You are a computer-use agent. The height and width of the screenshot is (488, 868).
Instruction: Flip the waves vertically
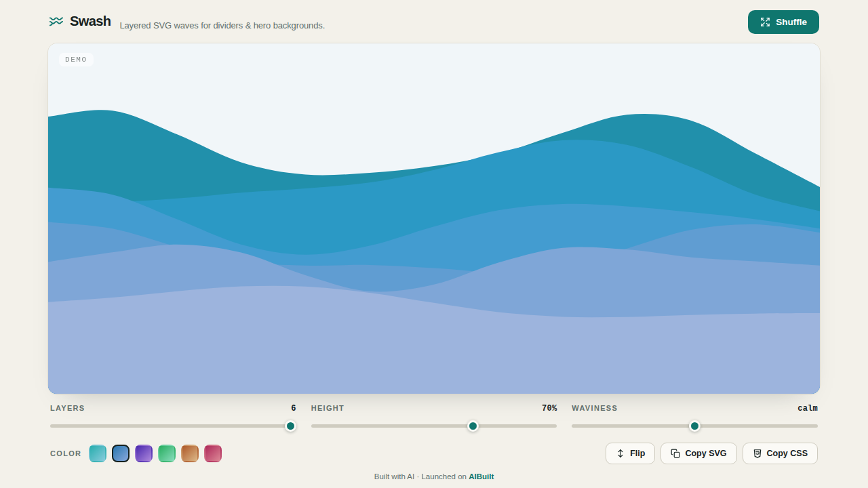pos(630,453)
